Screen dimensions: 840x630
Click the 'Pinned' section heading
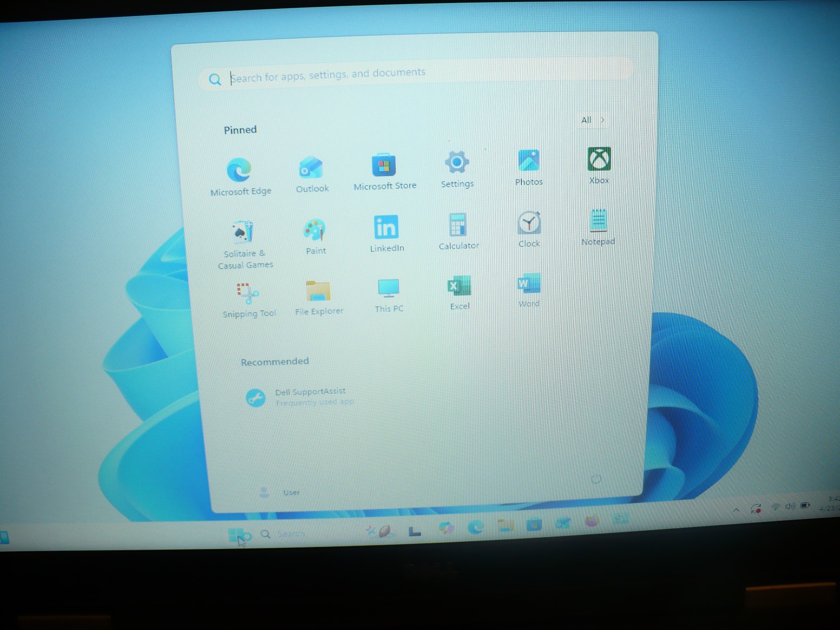240,130
